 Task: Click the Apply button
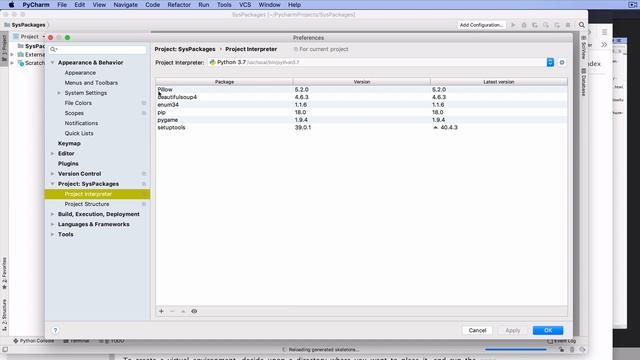tap(513, 330)
